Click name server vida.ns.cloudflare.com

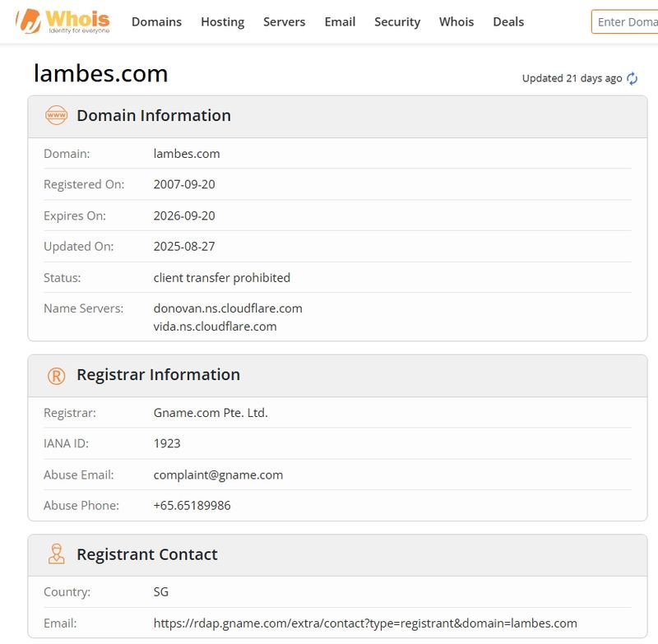215,327
